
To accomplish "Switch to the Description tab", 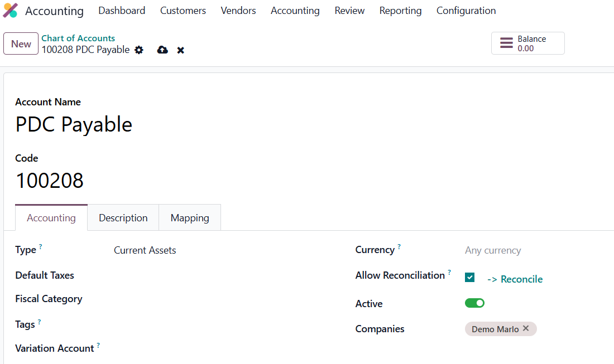I will pyautogui.click(x=123, y=218).
